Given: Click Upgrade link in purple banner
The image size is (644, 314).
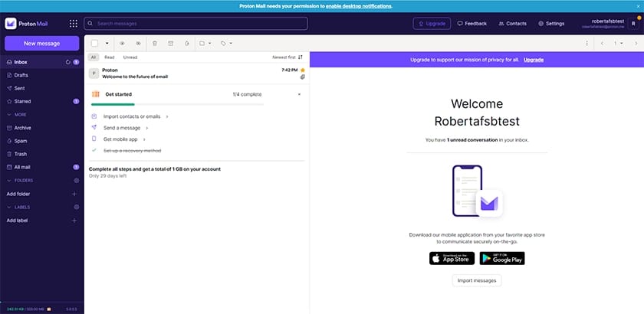Looking at the screenshot, I should 534,60.
